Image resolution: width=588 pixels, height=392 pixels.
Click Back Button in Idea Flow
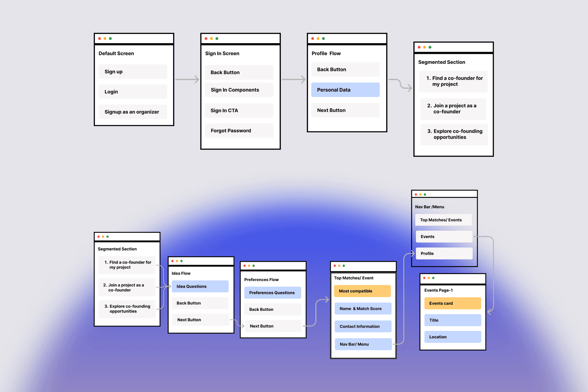[x=200, y=303]
